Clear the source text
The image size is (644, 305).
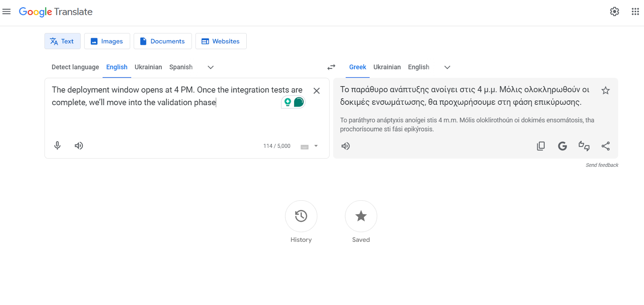(x=317, y=91)
